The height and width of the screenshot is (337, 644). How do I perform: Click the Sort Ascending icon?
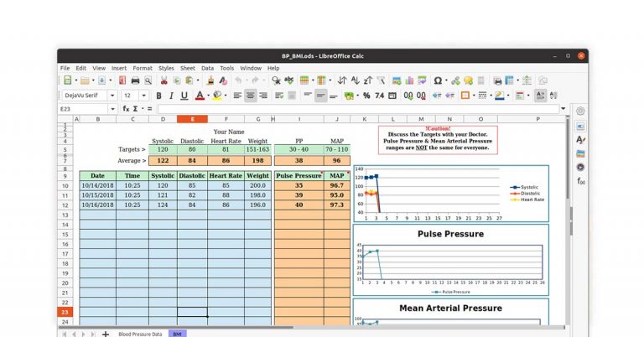[356, 80]
